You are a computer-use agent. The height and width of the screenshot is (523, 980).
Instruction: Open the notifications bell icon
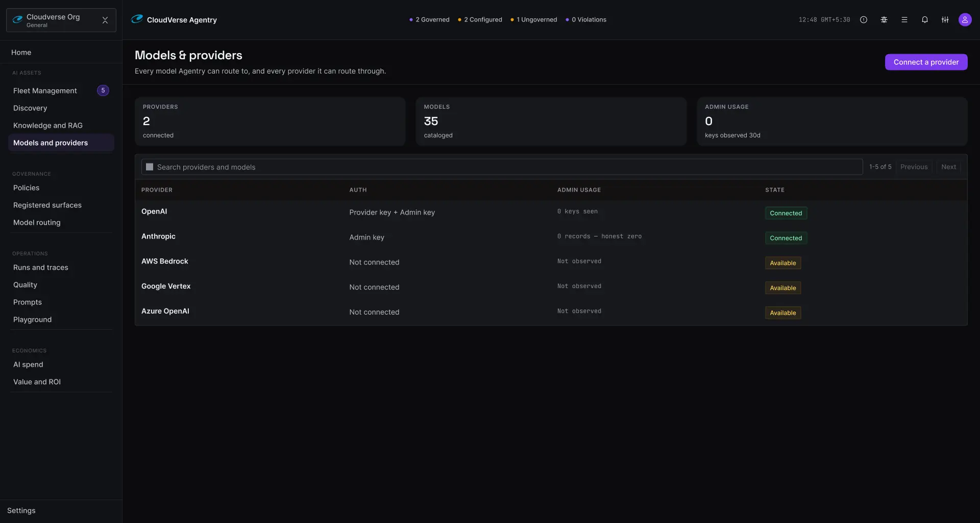(x=925, y=20)
